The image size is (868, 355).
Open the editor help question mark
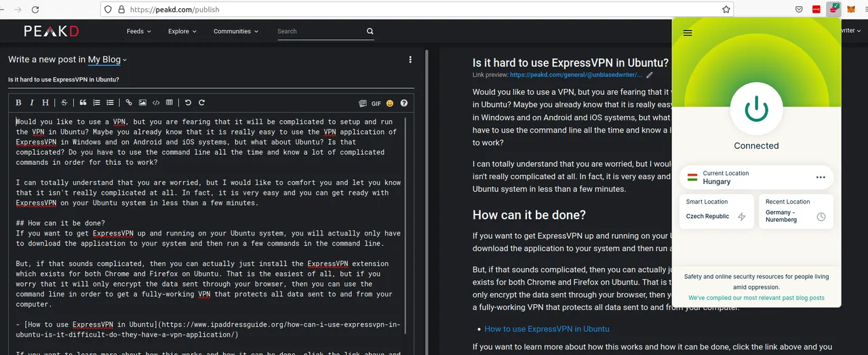pos(404,104)
